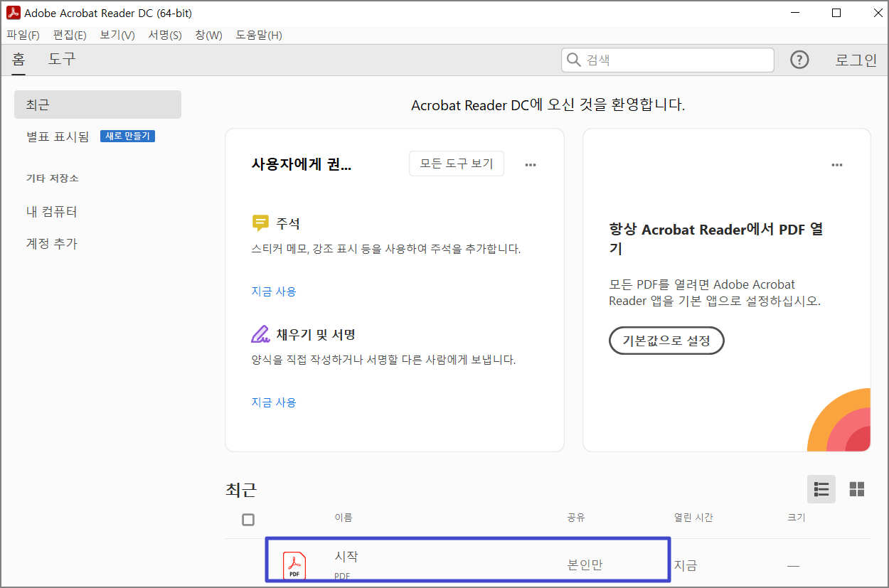Image resolution: width=889 pixels, height=588 pixels.
Task: Switch to the 홈 tab
Action: coord(18,59)
